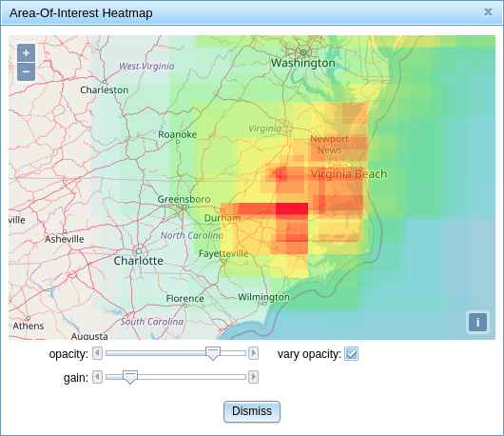The height and width of the screenshot is (436, 504).
Task: Decrease opacity with left arrow
Action: (x=97, y=353)
